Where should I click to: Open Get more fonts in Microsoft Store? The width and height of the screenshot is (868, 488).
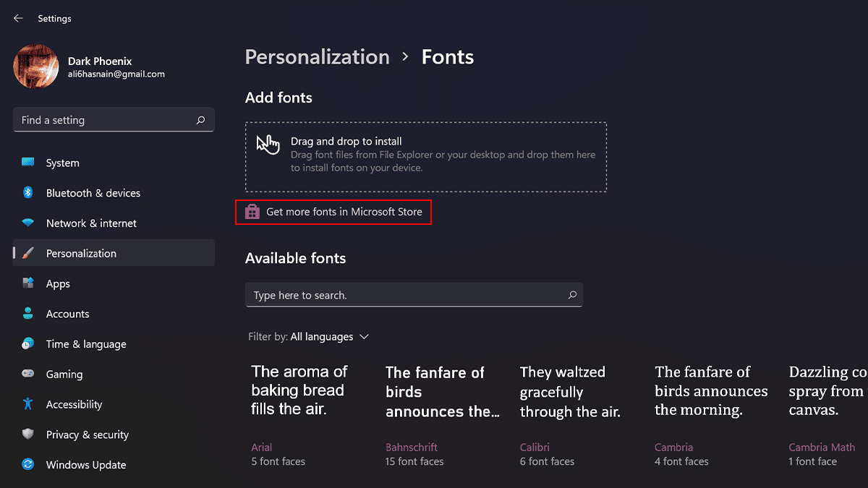click(x=344, y=211)
